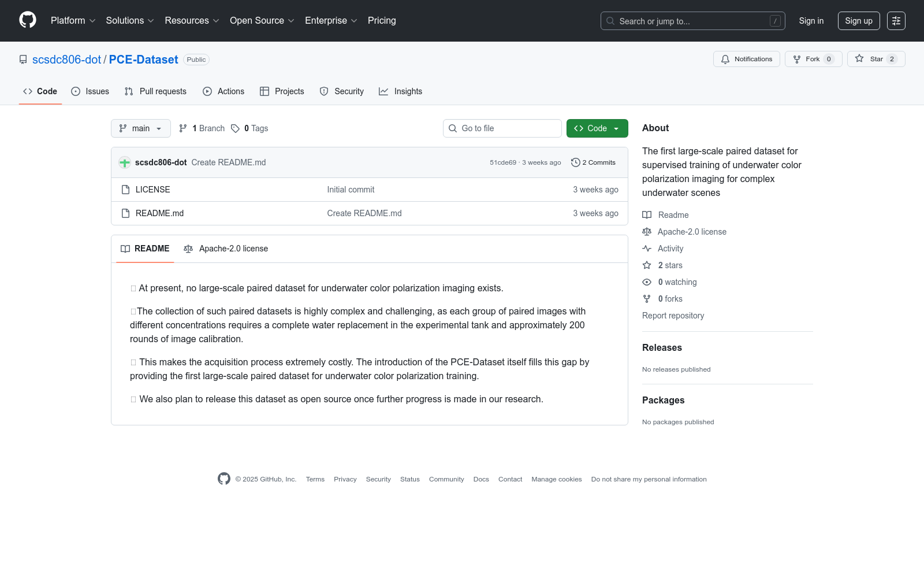Click the Sign up button
Image resolution: width=924 pixels, height=578 pixels.
click(x=859, y=21)
